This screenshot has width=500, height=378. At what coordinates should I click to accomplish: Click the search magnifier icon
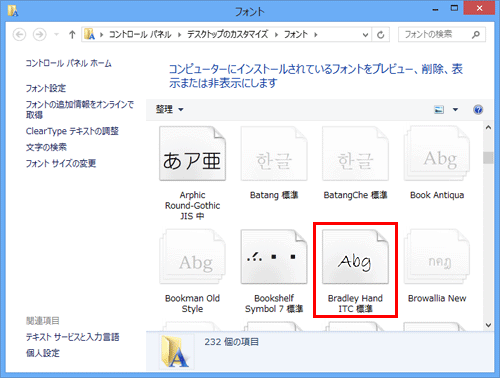[476, 34]
